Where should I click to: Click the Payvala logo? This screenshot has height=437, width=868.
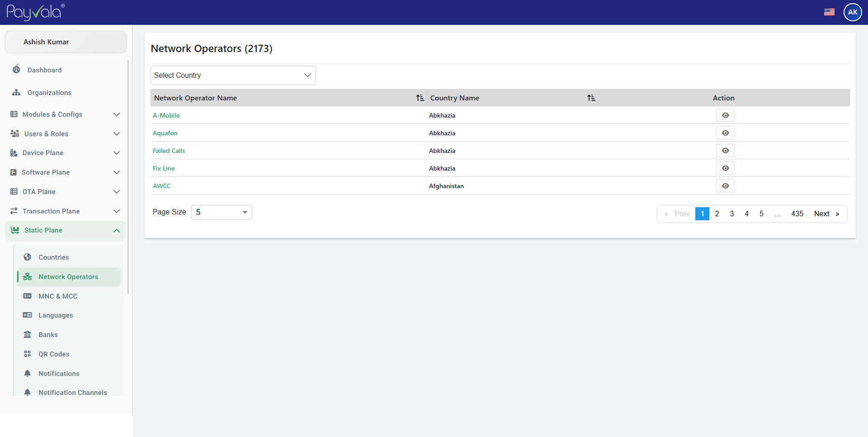[x=36, y=12]
